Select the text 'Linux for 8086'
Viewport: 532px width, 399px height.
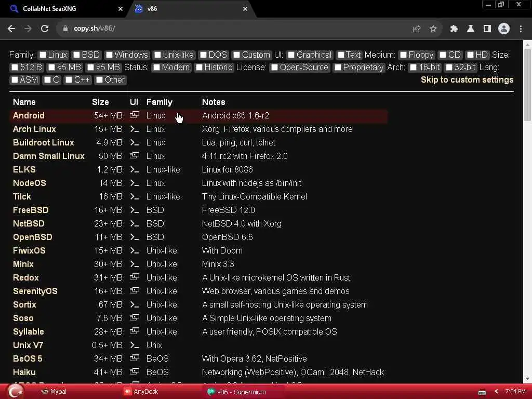(227, 170)
